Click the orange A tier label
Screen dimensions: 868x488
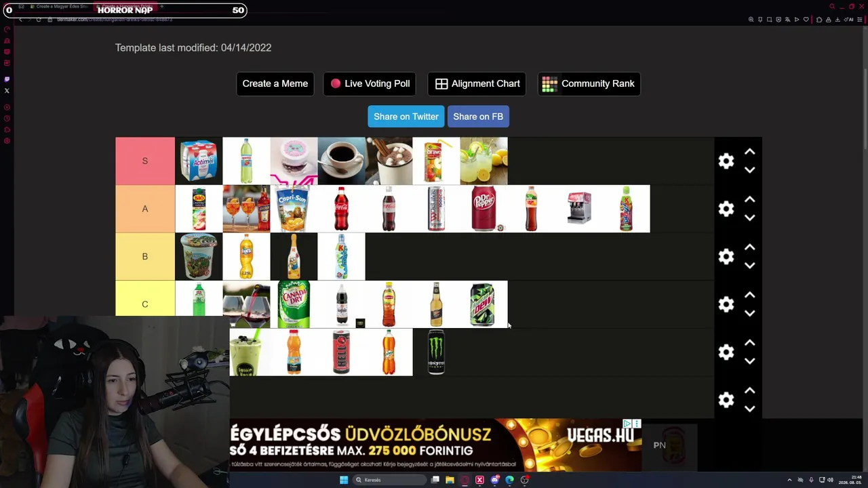(145, 209)
